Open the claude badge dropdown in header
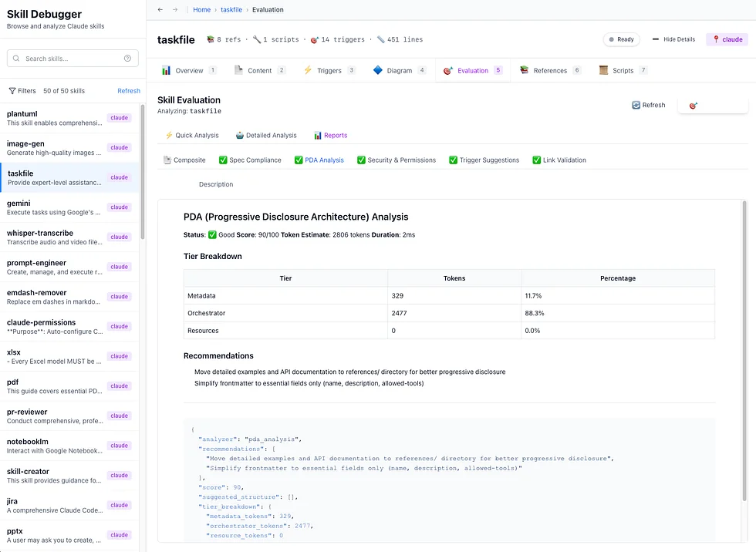The image size is (756, 552). [726, 39]
